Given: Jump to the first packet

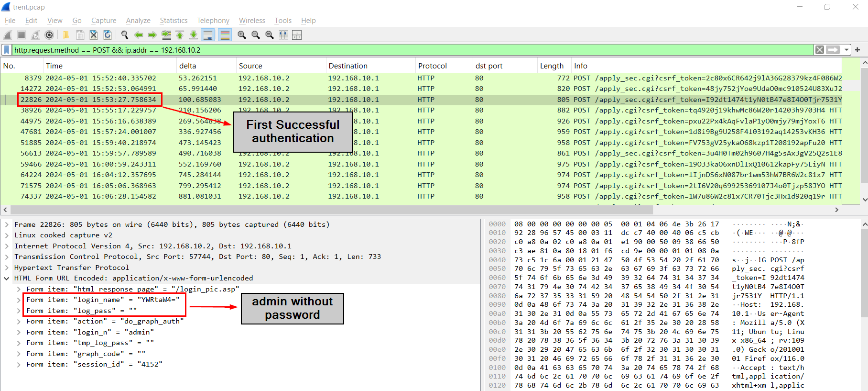Looking at the screenshot, I should click(180, 35).
